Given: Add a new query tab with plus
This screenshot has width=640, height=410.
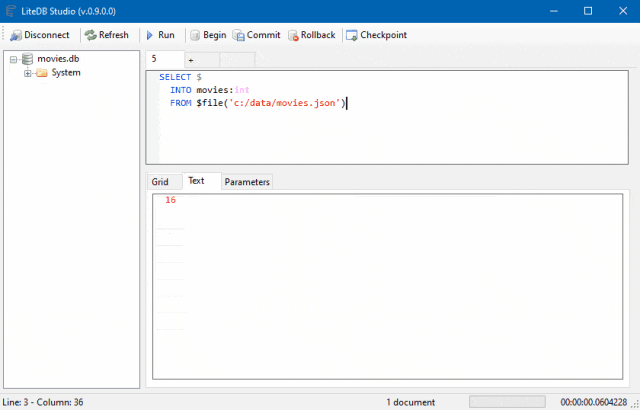Looking at the screenshot, I should [191, 60].
